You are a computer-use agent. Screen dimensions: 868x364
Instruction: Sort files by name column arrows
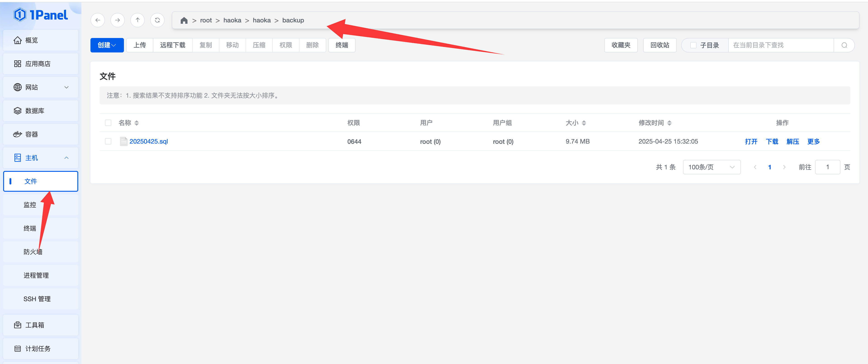tap(136, 123)
